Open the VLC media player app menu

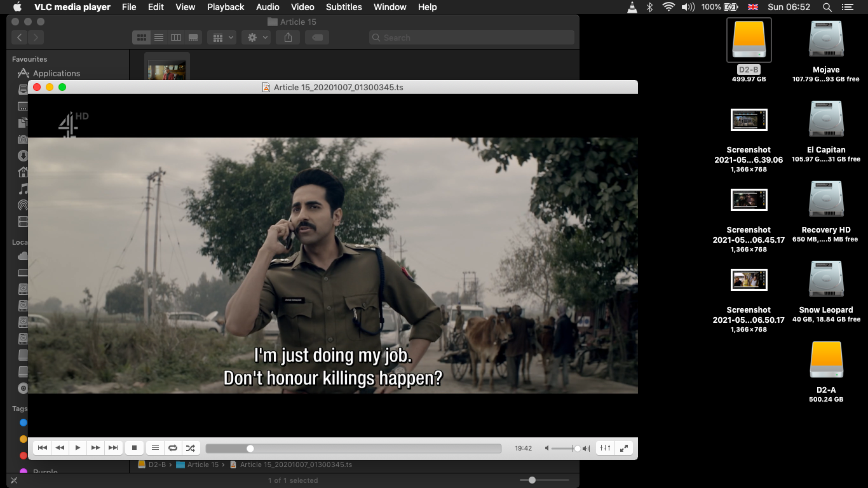[72, 7]
